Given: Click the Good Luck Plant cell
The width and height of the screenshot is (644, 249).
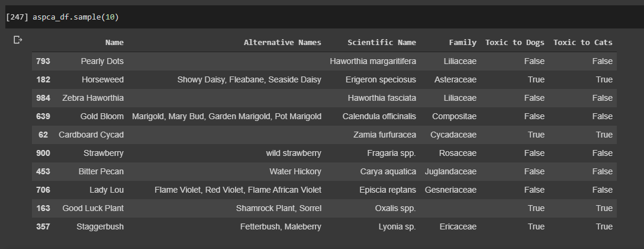Looking at the screenshot, I should (x=93, y=208).
